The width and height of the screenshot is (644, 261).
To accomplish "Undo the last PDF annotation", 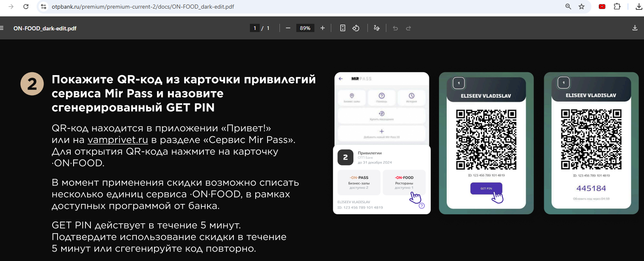I will [395, 28].
